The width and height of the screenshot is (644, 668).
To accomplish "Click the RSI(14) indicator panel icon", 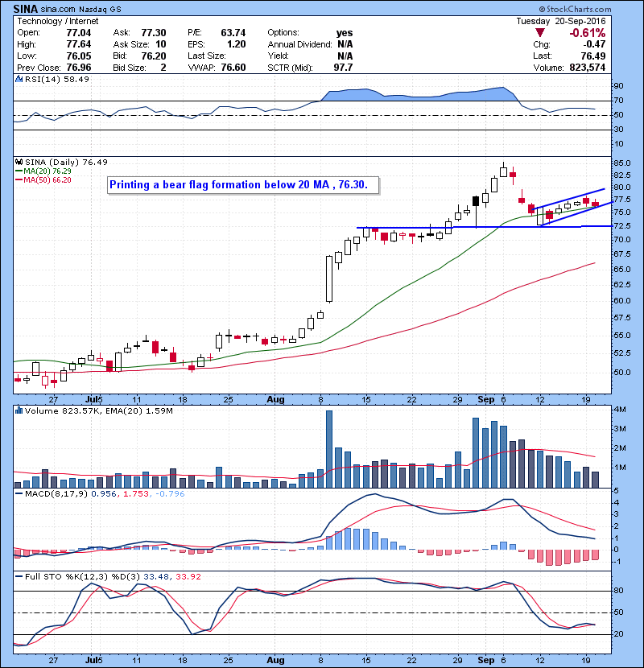I will (x=19, y=79).
